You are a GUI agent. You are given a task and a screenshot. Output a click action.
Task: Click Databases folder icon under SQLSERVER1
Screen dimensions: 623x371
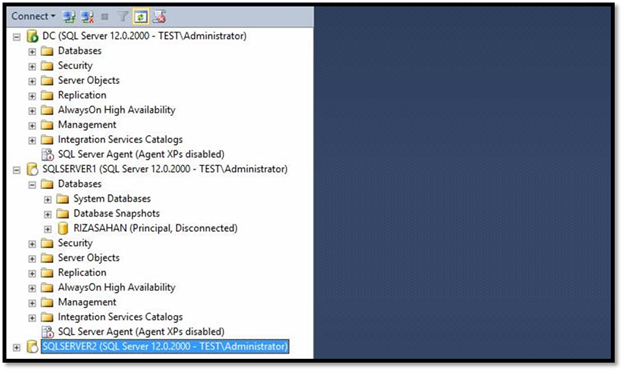point(47,184)
